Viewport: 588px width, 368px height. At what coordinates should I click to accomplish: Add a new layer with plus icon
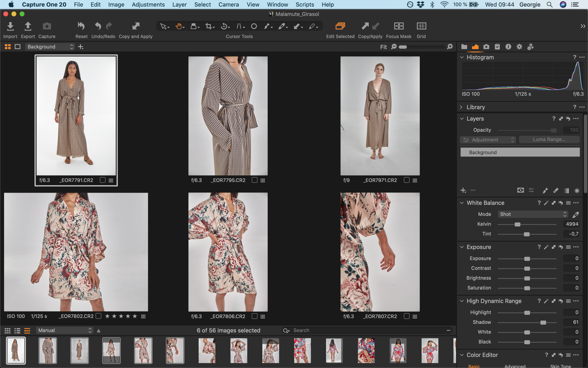coord(463,190)
